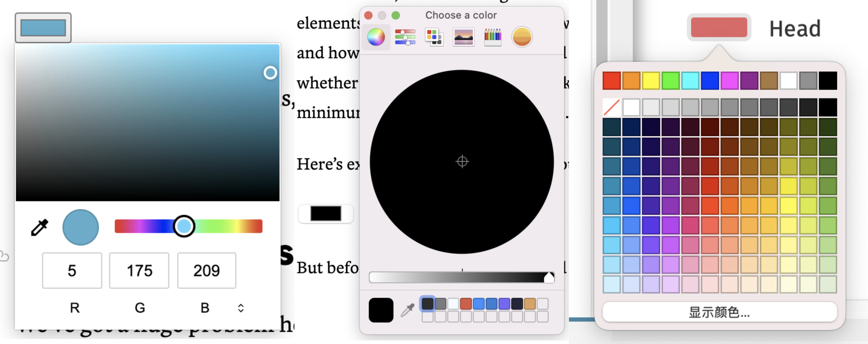The width and height of the screenshot is (868, 344).
Task: Pick blue in the top swatch row
Action: pyautogui.click(x=710, y=81)
